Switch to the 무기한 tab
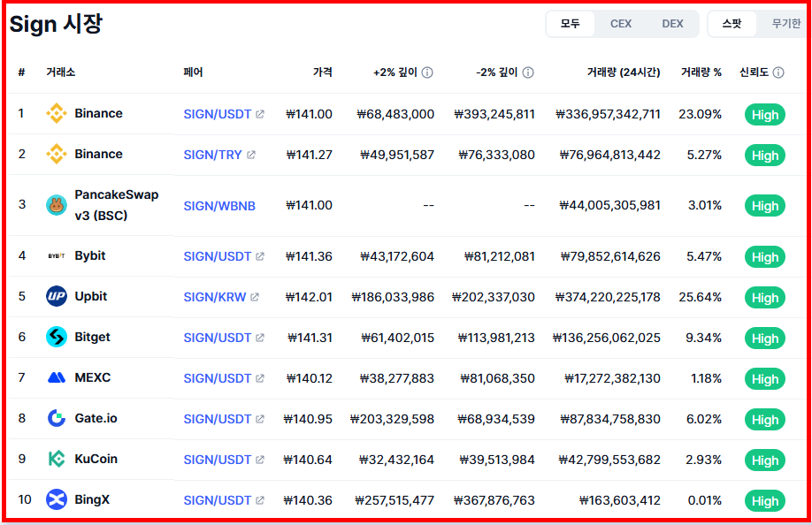812x525 pixels. click(x=785, y=24)
